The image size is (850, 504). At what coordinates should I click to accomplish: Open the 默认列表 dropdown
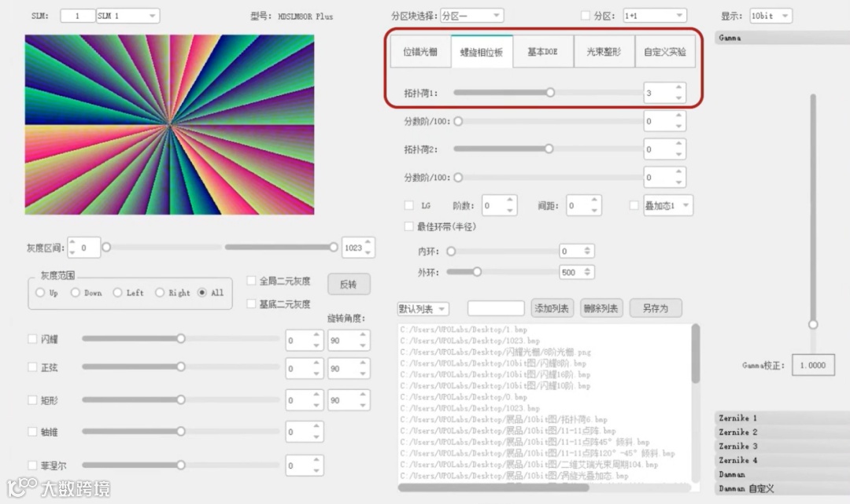(x=423, y=308)
